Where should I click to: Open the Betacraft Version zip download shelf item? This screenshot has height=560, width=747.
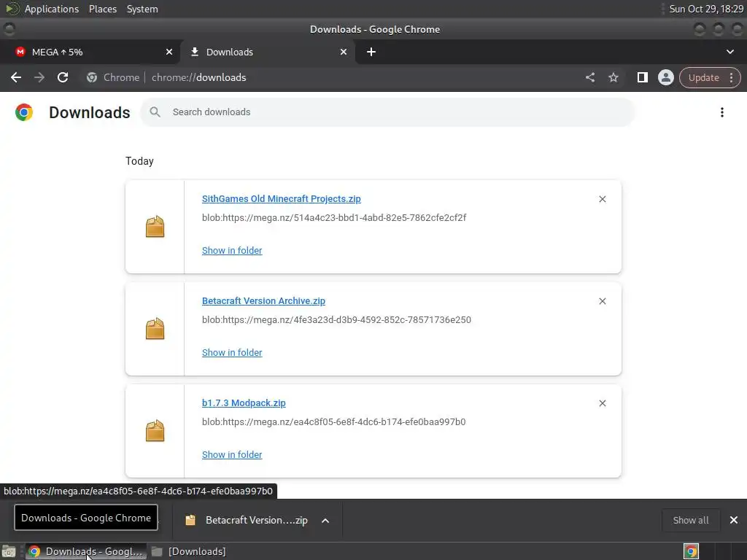(x=247, y=520)
